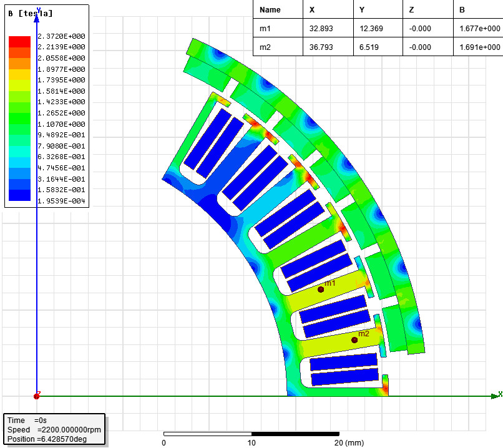
Task: Click the legend value 2.2139E+000
Action: coord(61,47)
